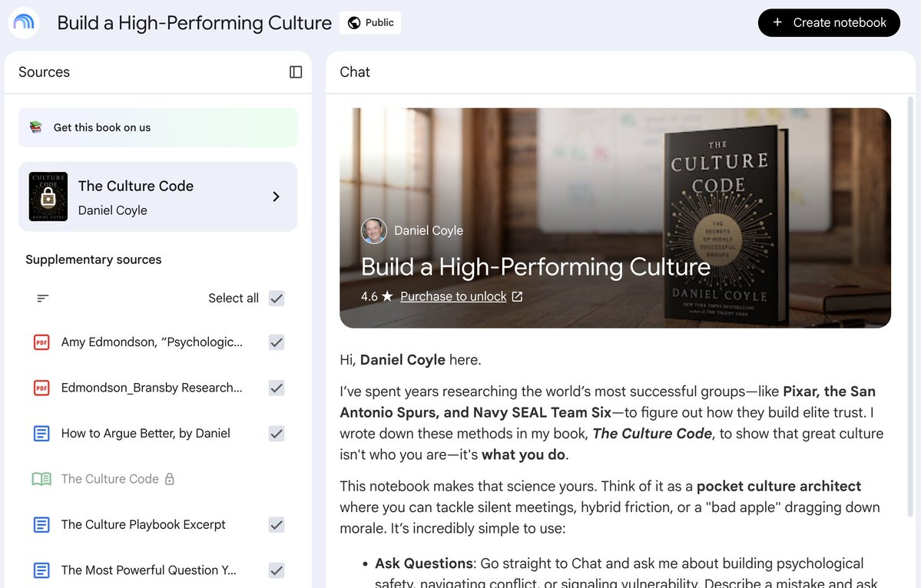Open the Edmondson_Bransby Research... source
921x588 pixels.
[151, 388]
